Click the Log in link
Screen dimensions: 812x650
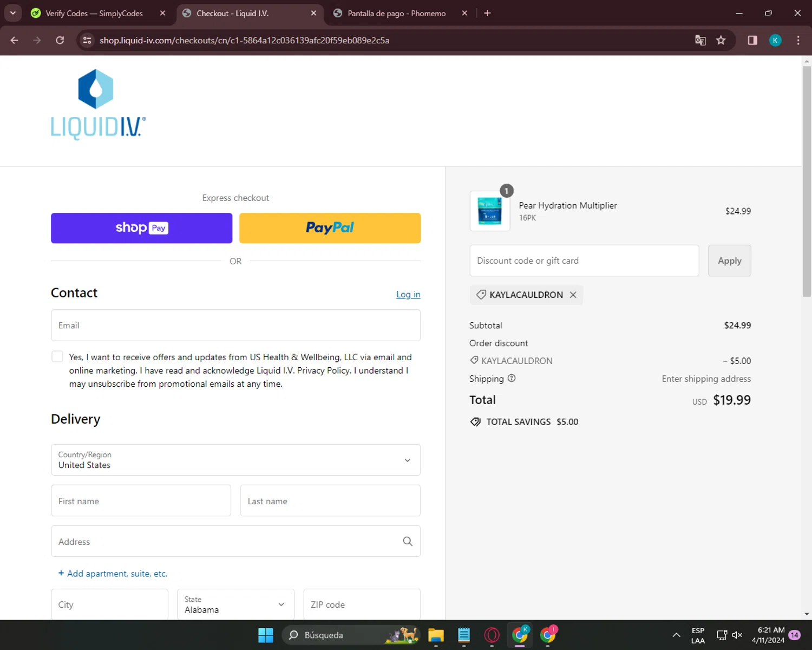408,294
